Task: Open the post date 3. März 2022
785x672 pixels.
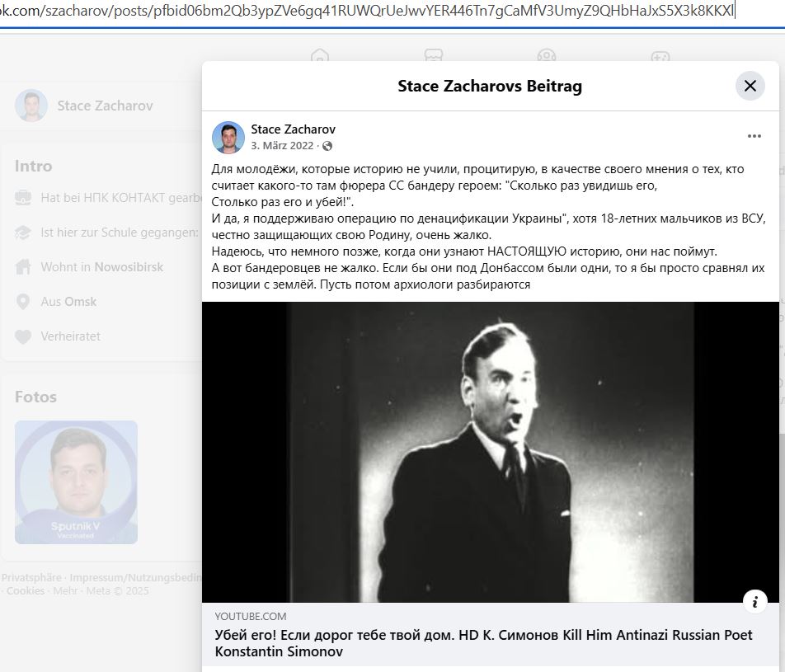Action: click(282, 146)
